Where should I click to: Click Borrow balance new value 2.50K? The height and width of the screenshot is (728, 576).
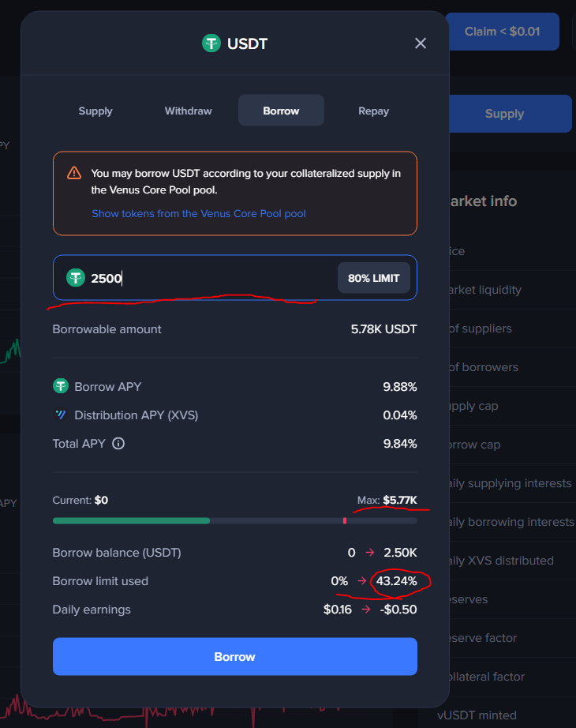400,553
